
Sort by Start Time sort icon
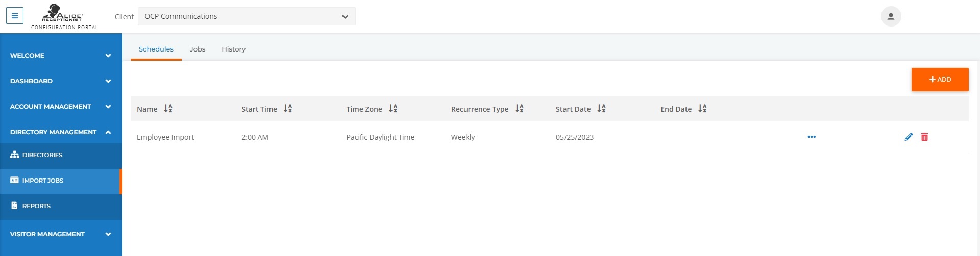[x=288, y=109]
